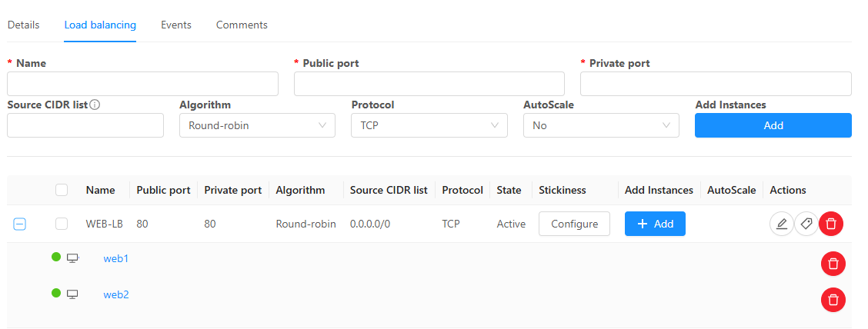Open the Algorithm Round-robin dropdown

tap(257, 125)
